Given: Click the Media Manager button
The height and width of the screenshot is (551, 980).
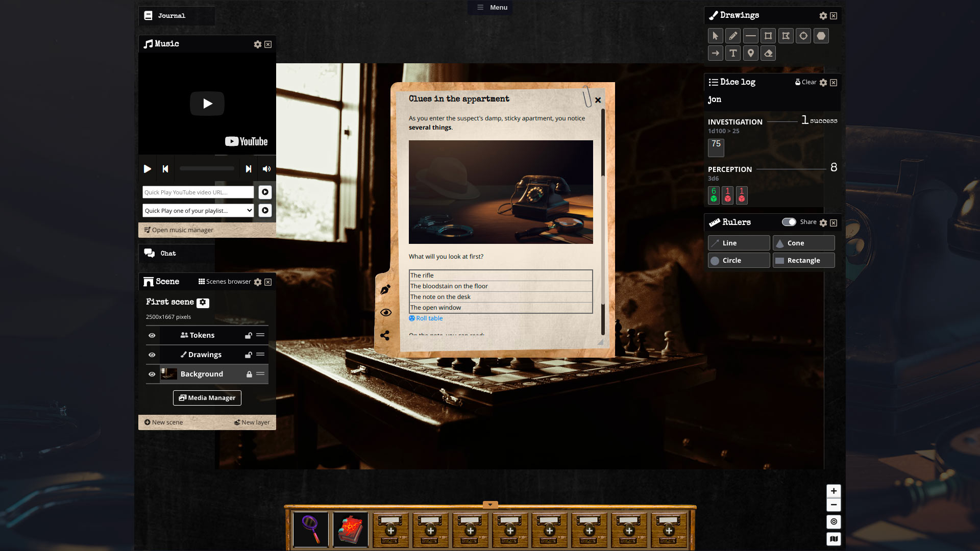Looking at the screenshot, I should pos(207,398).
